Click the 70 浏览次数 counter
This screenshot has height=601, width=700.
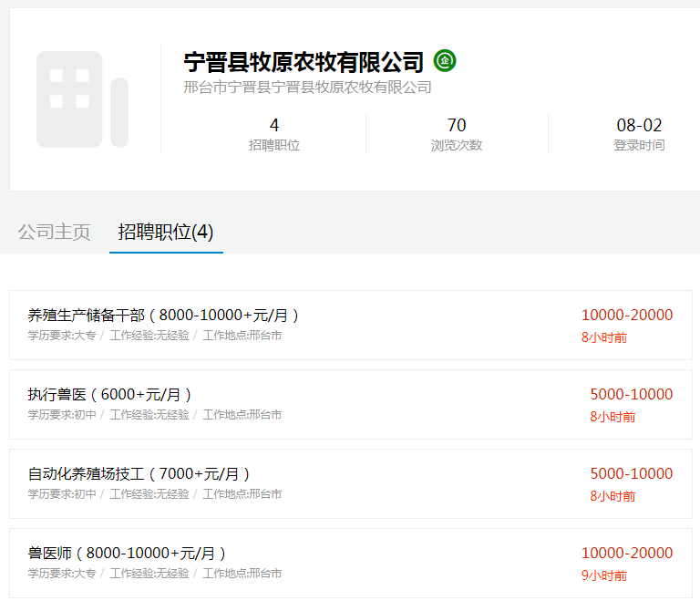tap(457, 134)
